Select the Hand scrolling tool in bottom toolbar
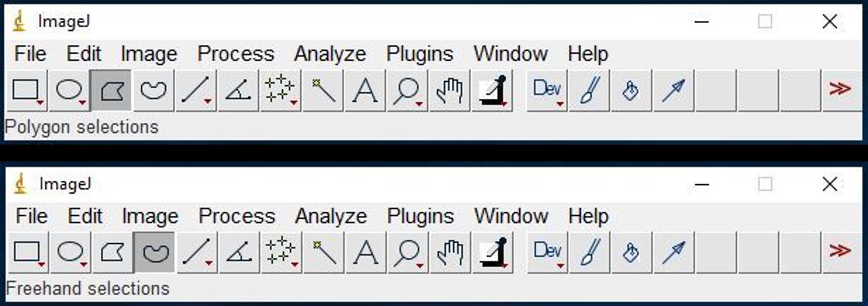 point(450,252)
